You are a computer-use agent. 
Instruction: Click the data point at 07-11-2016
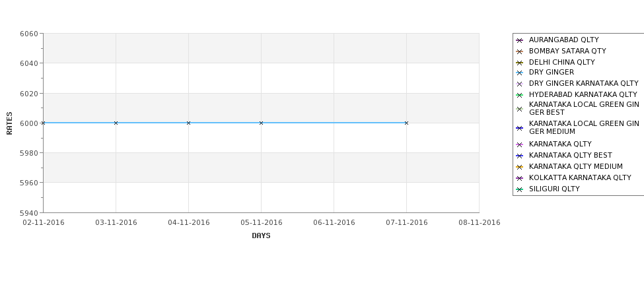pos(407,123)
